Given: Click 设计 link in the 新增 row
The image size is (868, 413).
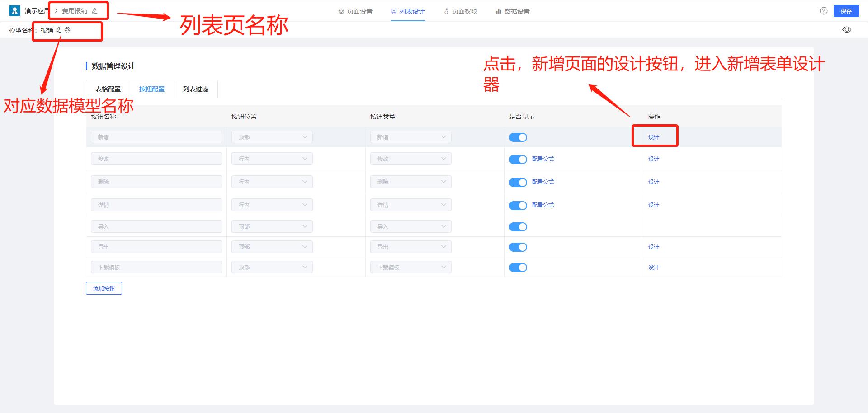Looking at the screenshot, I should point(654,137).
